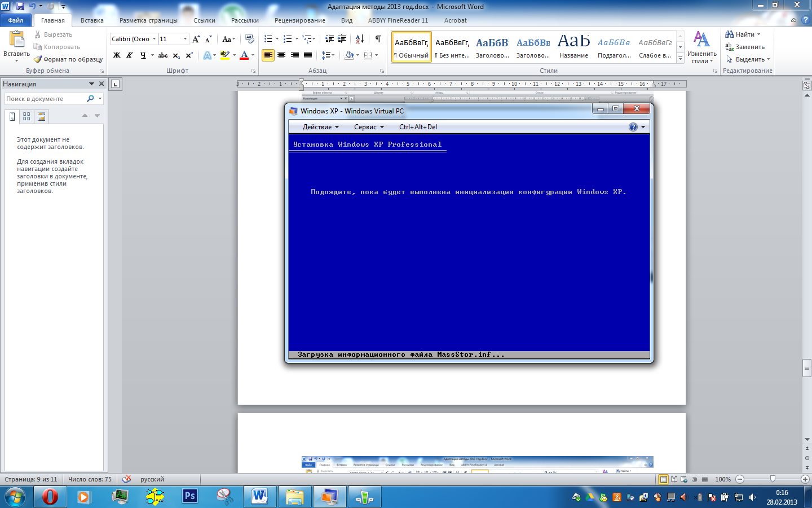The image size is (812, 508).
Task: Click the Поиск в документе search field
Action: (46, 99)
